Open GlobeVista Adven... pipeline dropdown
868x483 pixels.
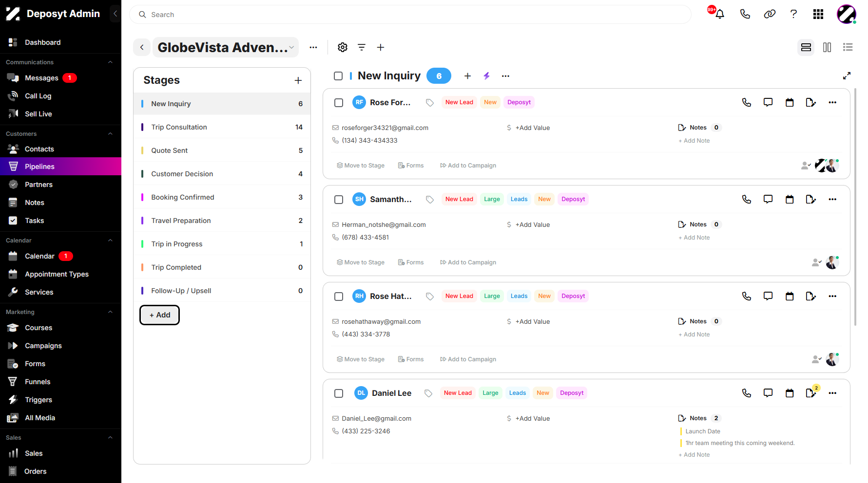(226, 47)
